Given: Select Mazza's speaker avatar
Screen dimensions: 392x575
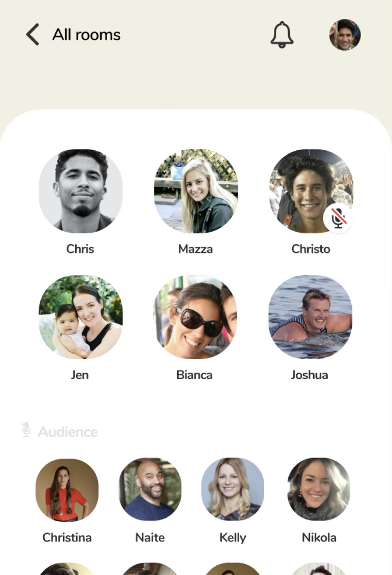Looking at the screenshot, I should 196,191.
